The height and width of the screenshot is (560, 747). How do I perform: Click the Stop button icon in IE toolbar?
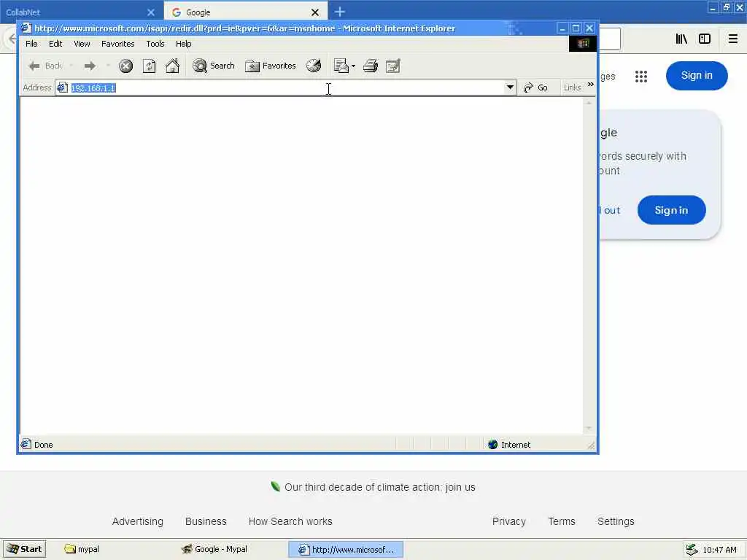(x=125, y=66)
